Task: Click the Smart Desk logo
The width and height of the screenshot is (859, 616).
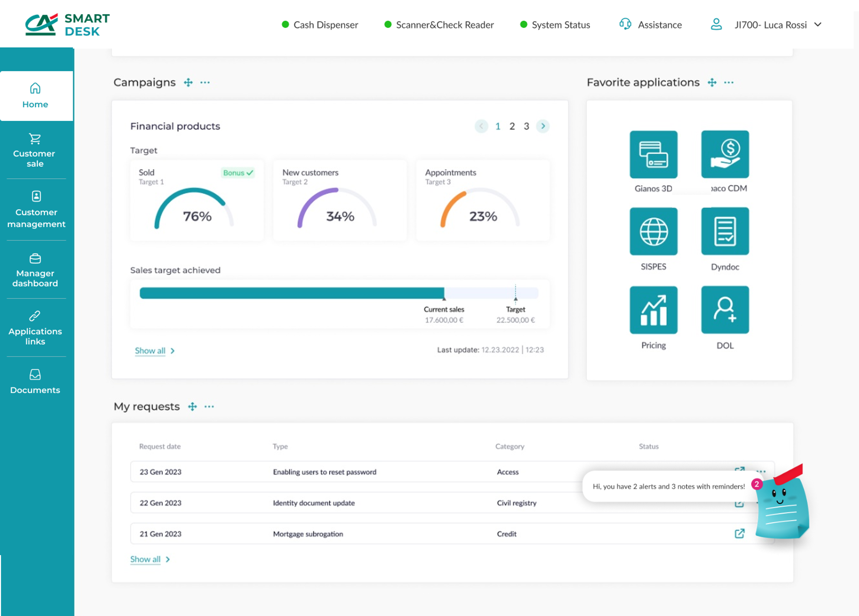Action: coord(68,25)
